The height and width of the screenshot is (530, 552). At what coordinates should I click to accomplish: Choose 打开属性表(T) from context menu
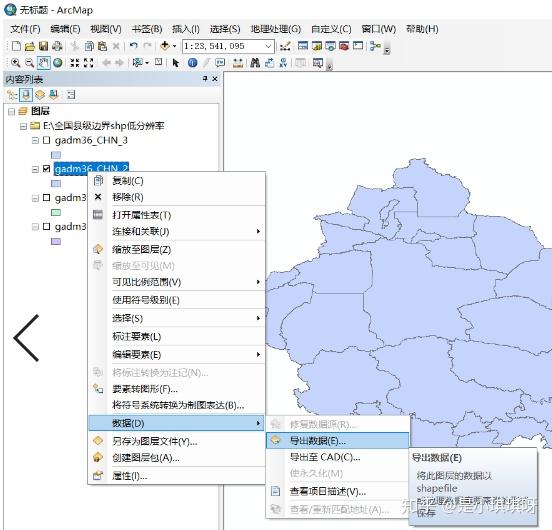[x=176, y=215]
